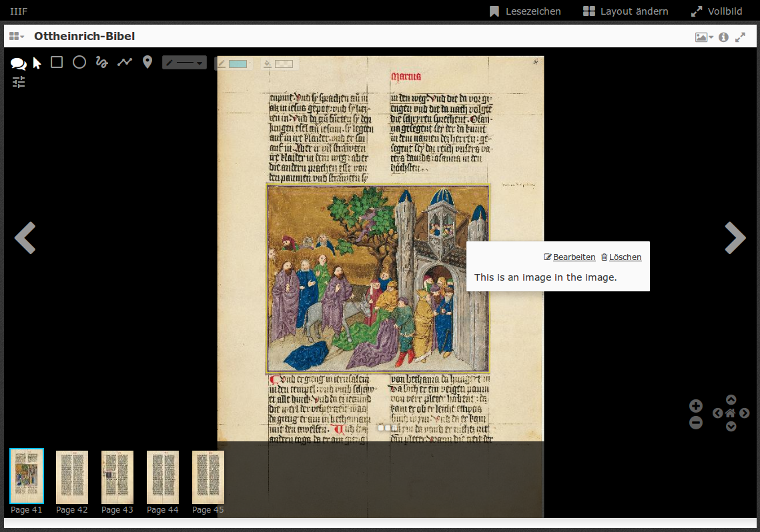Open Page 45 thumbnail
760x532 pixels.
coord(208,477)
